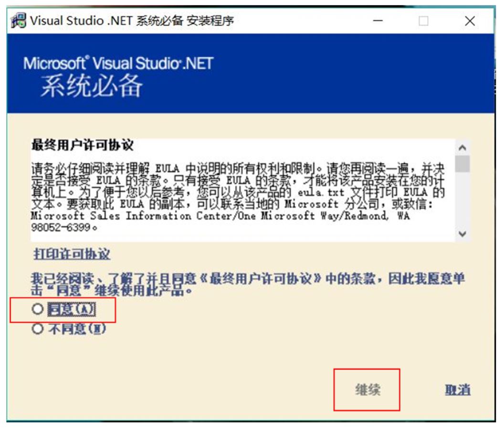Viewport: 504px width, 431px height.
Task: Click the EULA scrollbar up arrow
Action: (x=462, y=148)
